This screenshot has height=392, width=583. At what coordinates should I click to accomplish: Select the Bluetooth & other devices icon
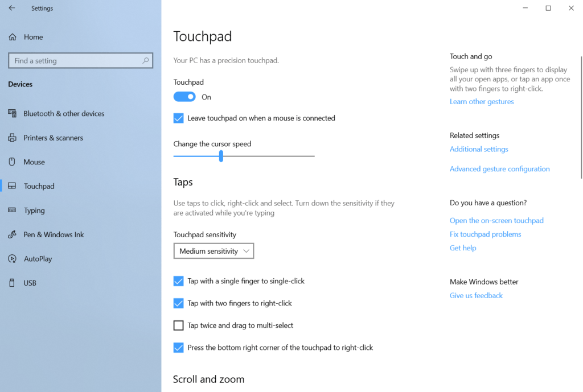(x=13, y=113)
